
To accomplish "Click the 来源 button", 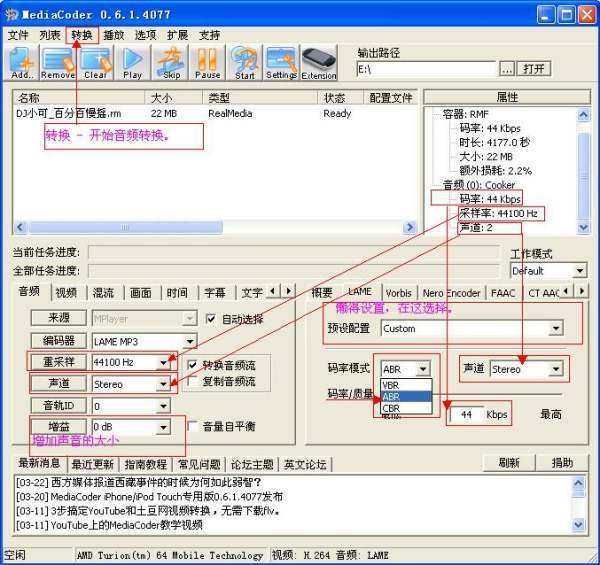I will tap(59, 318).
